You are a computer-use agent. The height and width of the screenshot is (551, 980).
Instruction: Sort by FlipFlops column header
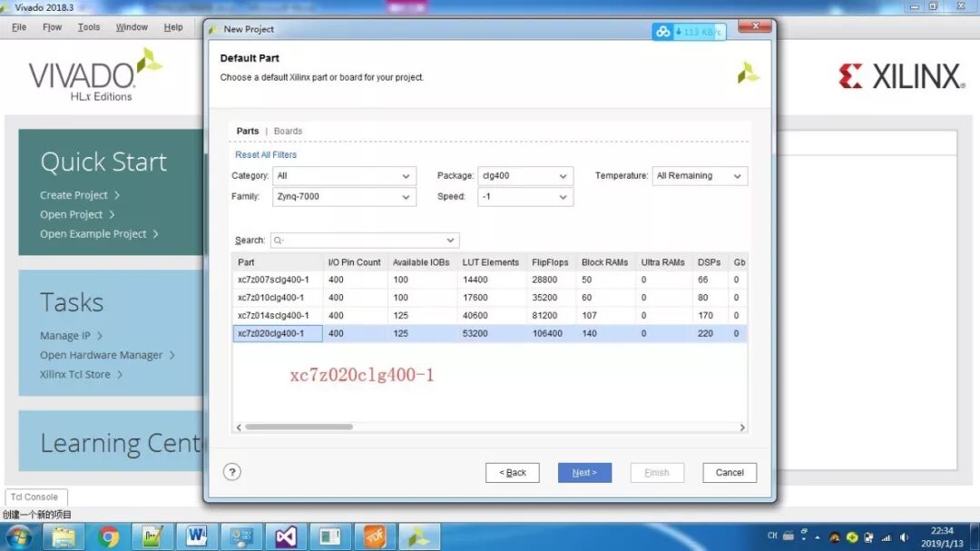(550, 262)
